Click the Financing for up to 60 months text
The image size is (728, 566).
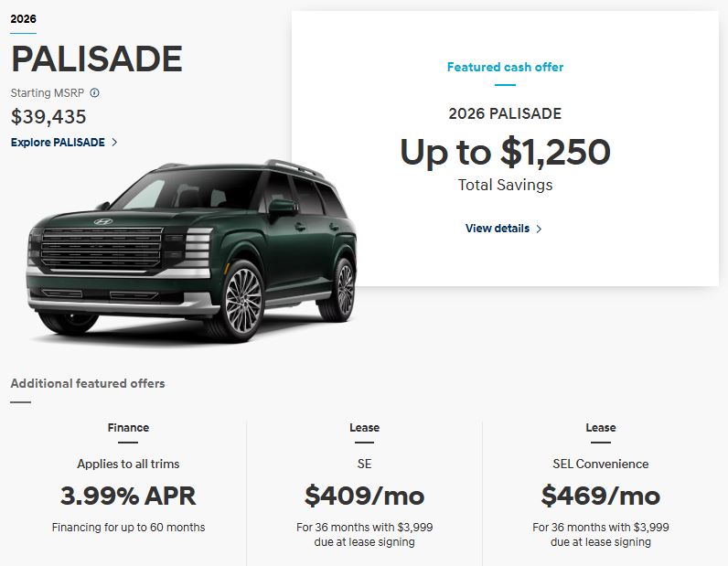click(x=128, y=528)
